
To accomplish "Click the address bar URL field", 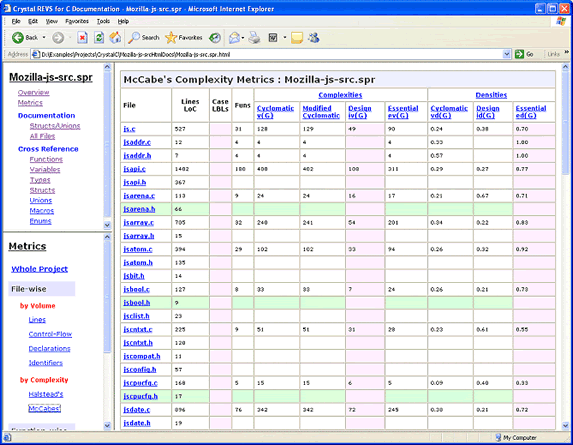I will 270,54.
